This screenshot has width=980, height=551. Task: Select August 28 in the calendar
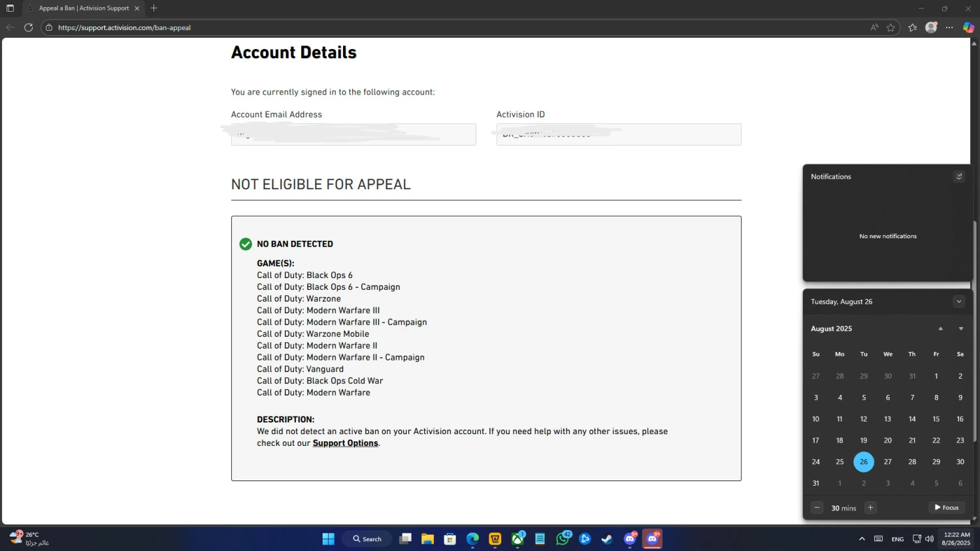tap(912, 462)
